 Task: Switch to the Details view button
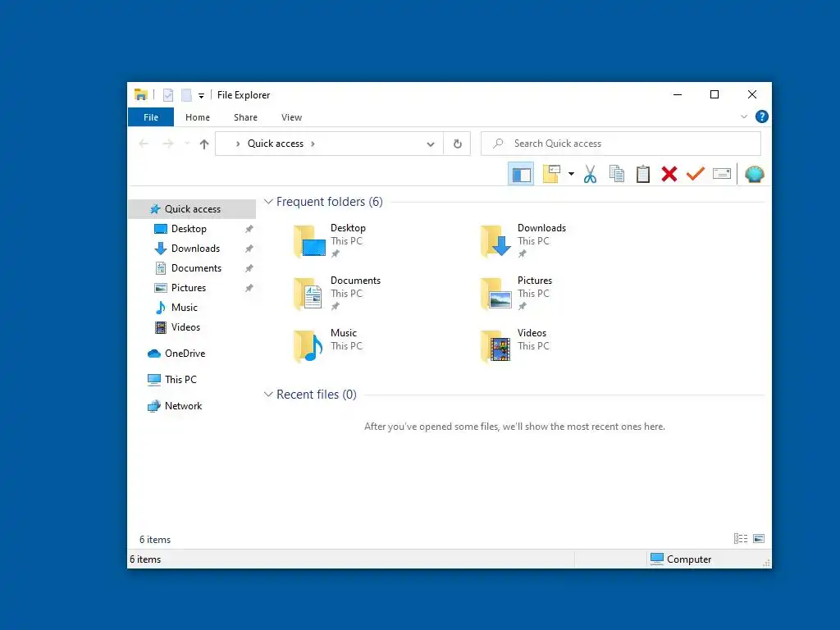741,539
